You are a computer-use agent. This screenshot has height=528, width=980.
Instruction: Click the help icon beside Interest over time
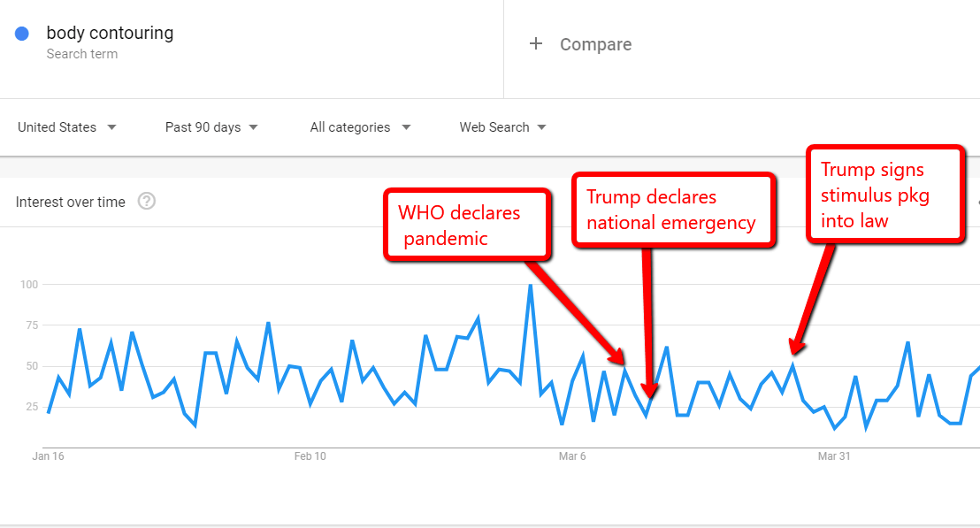147,202
